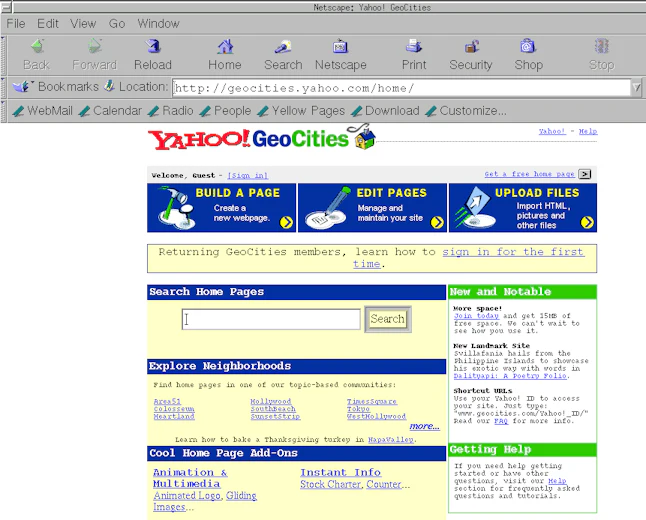This screenshot has width=646, height=520.
Task: Click the arrow button beside Get a free home page
Action: tap(584, 174)
